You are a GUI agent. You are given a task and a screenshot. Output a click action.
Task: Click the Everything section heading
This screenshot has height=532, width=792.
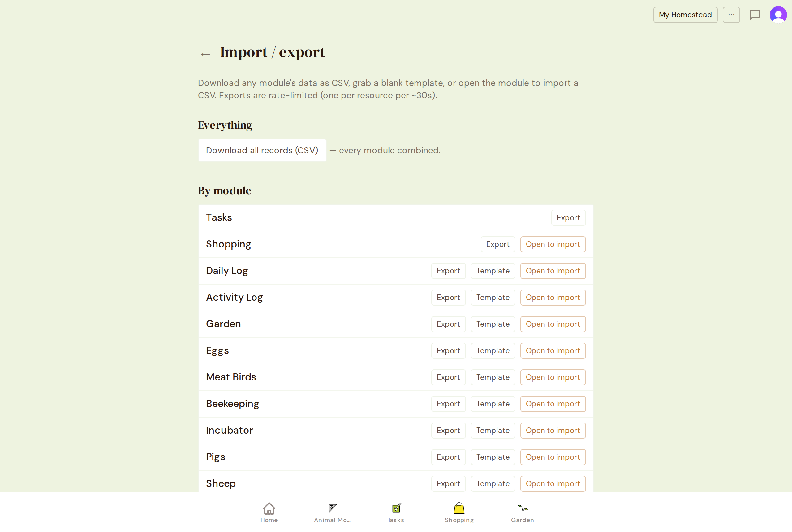coord(225,125)
